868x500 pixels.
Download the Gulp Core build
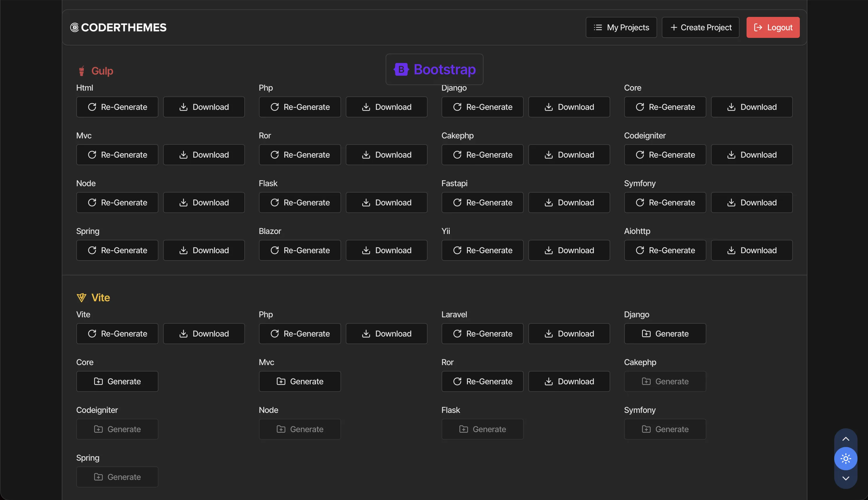tap(752, 107)
